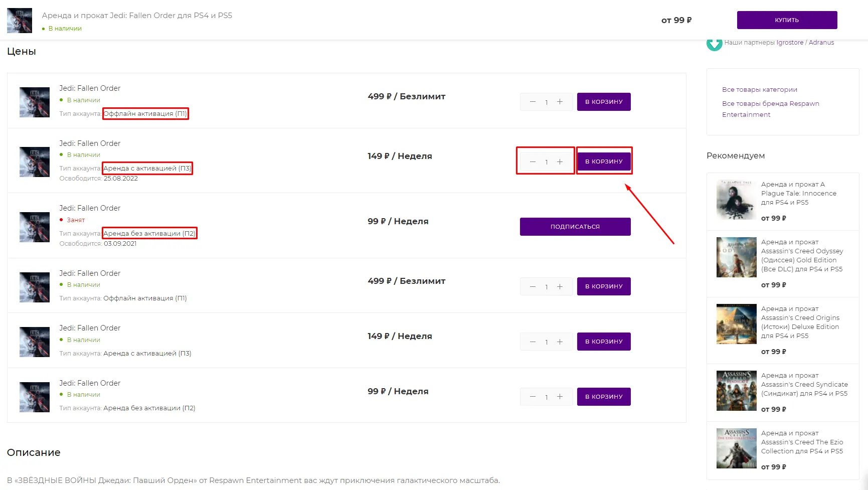This screenshot has width=868, height=490.
Task: Open the Igrostore partner link
Action: click(x=790, y=43)
